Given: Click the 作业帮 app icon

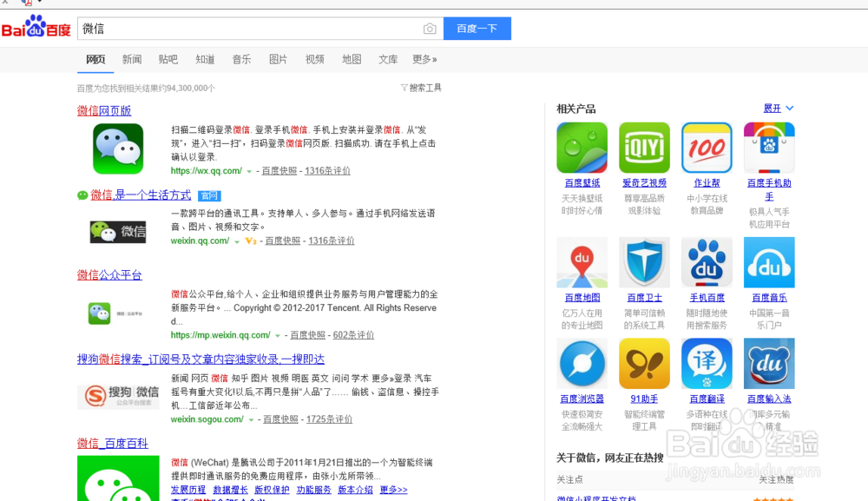Looking at the screenshot, I should pos(707,148).
